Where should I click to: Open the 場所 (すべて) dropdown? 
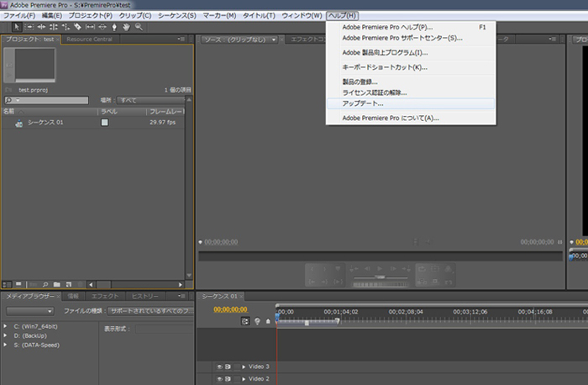click(150, 100)
